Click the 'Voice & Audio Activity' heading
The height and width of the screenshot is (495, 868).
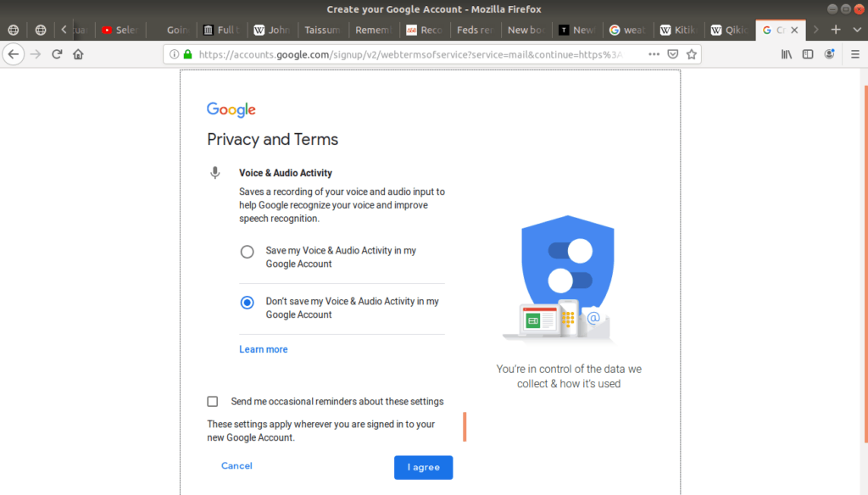pos(286,173)
